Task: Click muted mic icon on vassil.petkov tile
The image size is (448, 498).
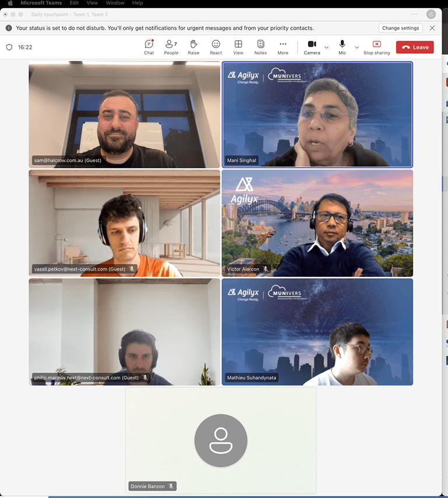Action: [x=132, y=269]
